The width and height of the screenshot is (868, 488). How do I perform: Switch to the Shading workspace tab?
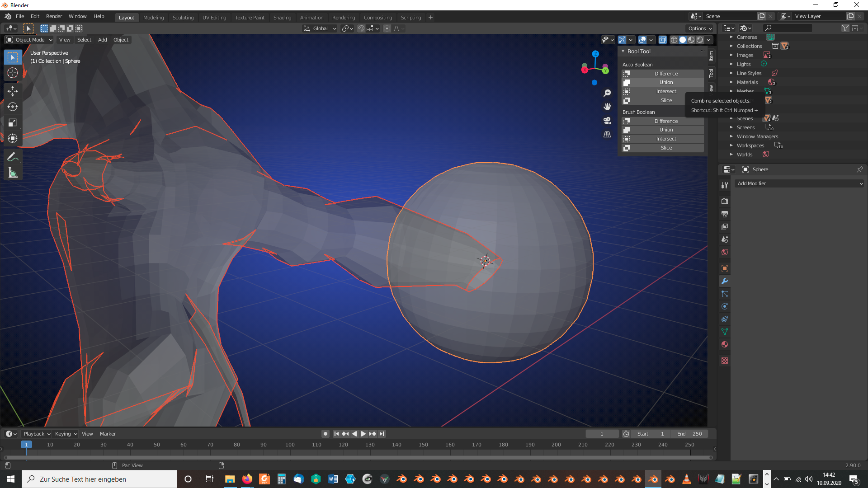pos(282,17)
